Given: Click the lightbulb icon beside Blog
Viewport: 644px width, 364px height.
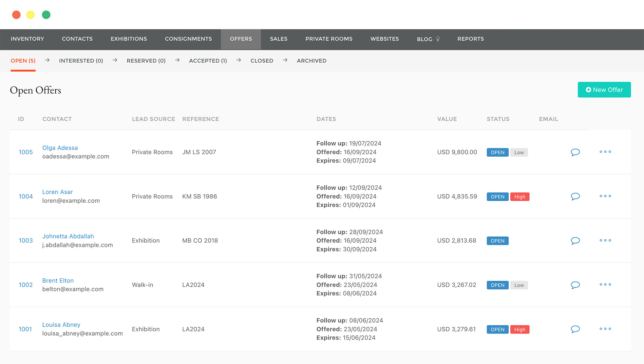Looking at the screenshot, I should point(438,39).
